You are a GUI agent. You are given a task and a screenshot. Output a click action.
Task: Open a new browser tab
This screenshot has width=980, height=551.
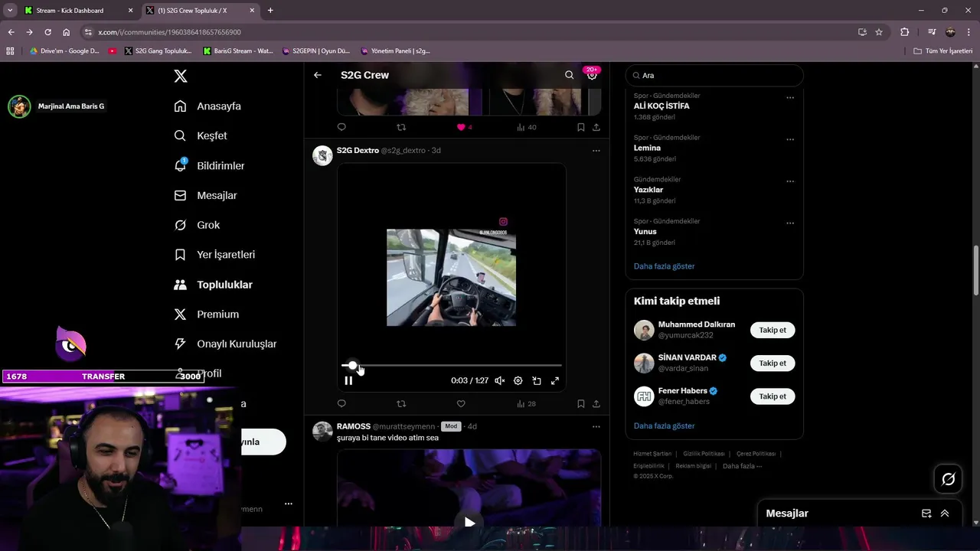pos(270,10)
